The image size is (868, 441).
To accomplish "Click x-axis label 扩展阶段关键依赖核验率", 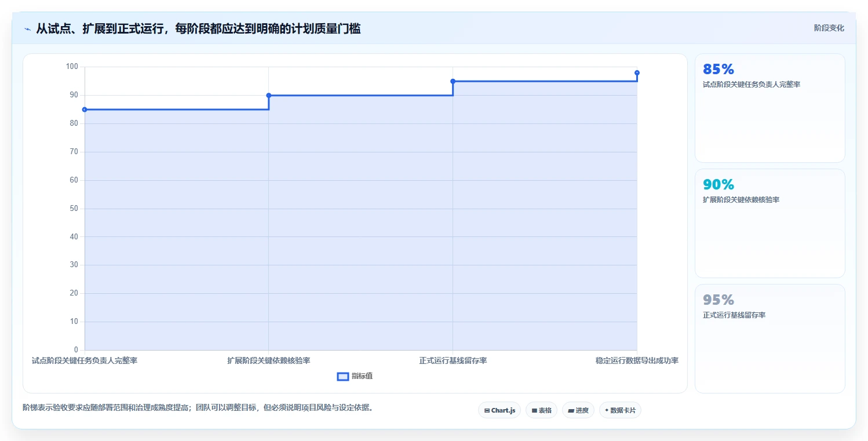I will click(x=269, y=360).
